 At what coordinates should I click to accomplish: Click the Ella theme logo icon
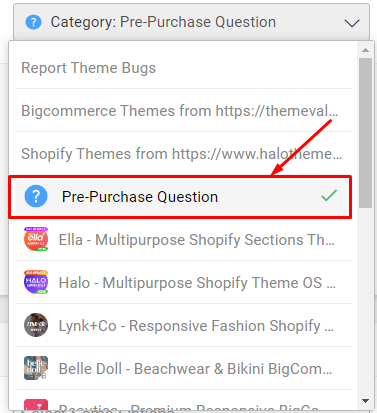click(36, 239)
